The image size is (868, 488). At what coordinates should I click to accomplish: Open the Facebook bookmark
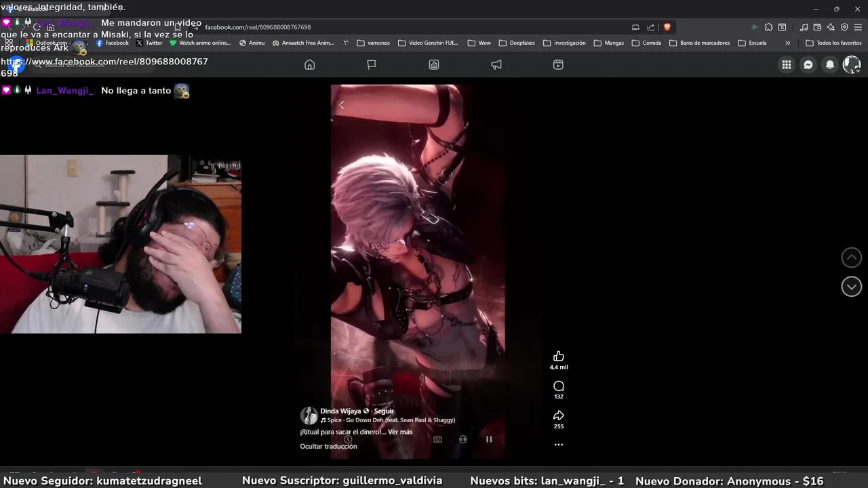coord(113,43)
